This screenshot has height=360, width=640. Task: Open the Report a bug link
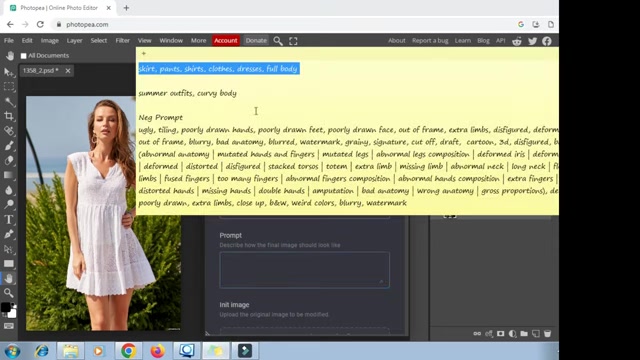(430, 40)
